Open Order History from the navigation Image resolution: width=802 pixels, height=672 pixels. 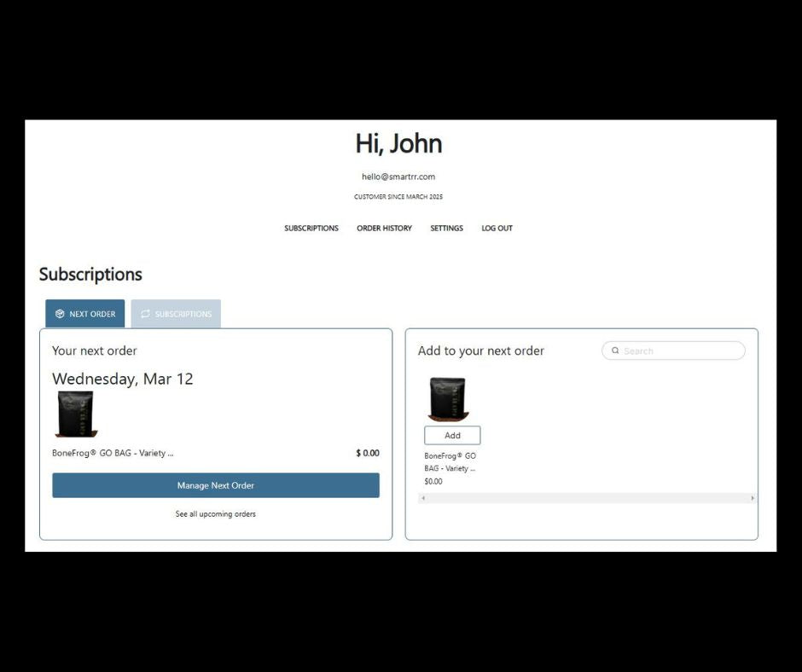384,229
